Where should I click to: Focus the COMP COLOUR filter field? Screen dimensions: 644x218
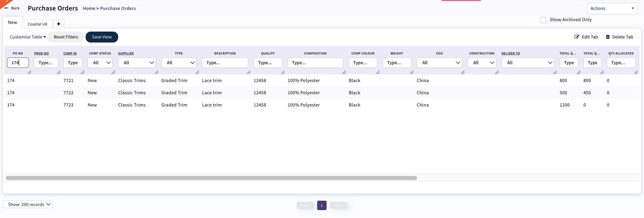click(363, 63)
